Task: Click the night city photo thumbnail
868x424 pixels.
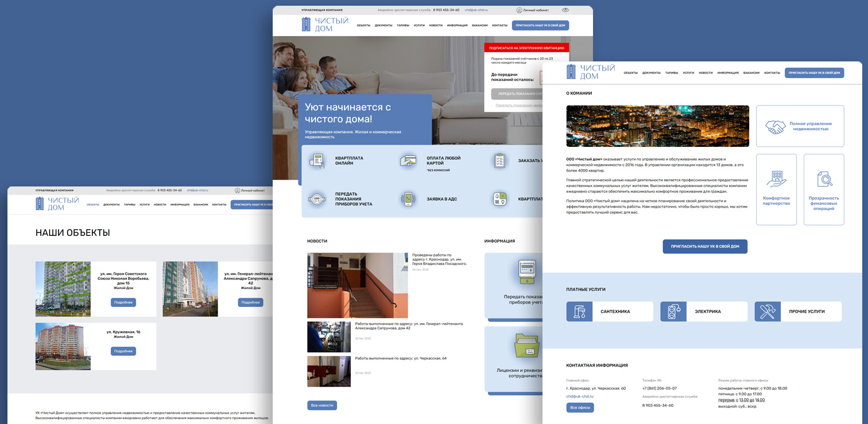Action: [657, 126]
